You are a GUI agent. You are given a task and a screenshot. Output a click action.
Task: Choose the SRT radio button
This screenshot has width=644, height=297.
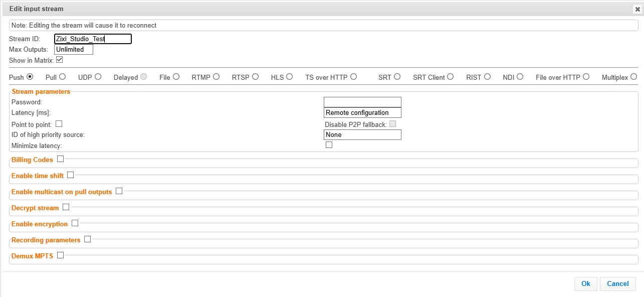[397, 77]
